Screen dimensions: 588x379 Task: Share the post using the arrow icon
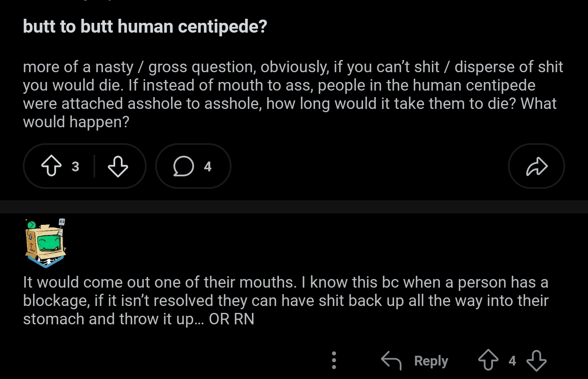(x=536, y=166)
